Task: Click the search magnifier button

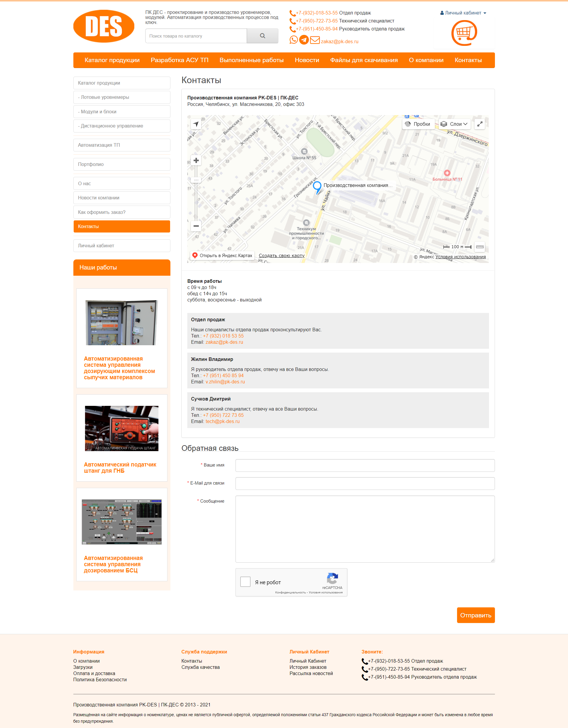Action: [262, 36]
